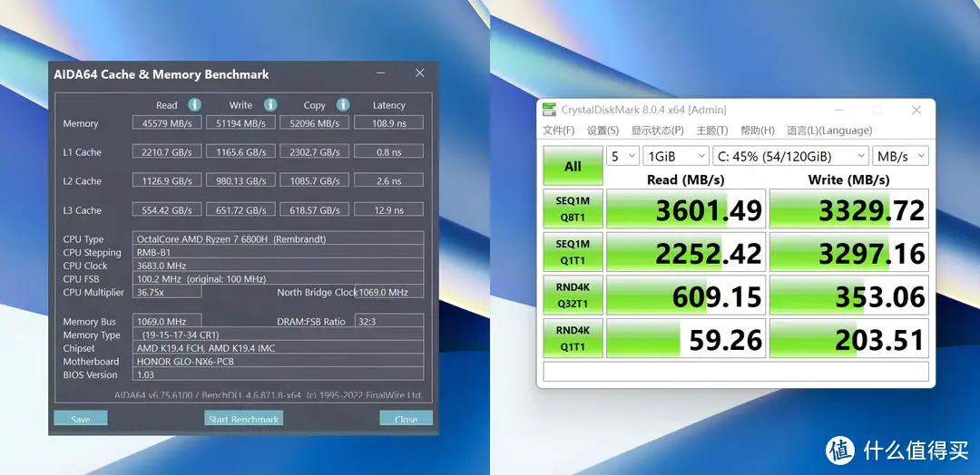This screenshot has height=475, width=980.
Task: Run the SEQ1M Q8T1 test
Action: point(573,208)
